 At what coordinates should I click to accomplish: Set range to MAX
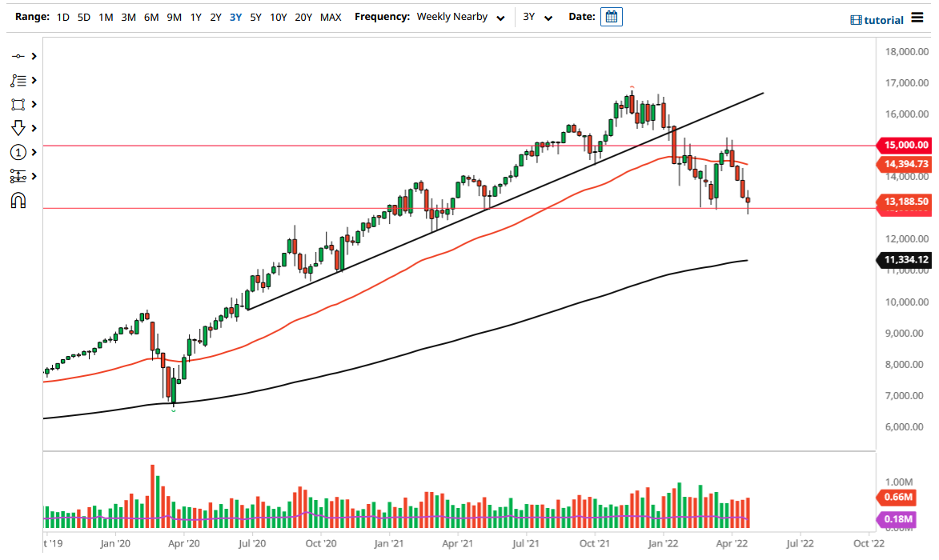(x=331, y=17)
